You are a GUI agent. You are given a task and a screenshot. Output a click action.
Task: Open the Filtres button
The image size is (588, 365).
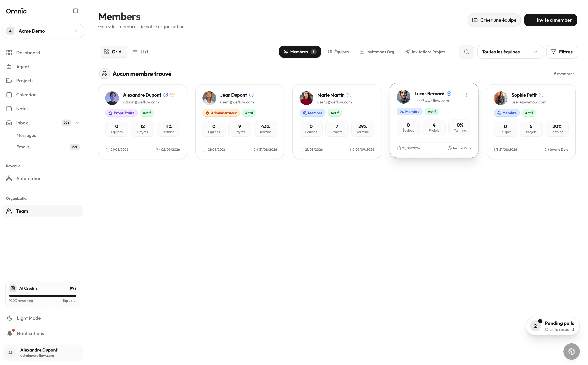(561, 52)
